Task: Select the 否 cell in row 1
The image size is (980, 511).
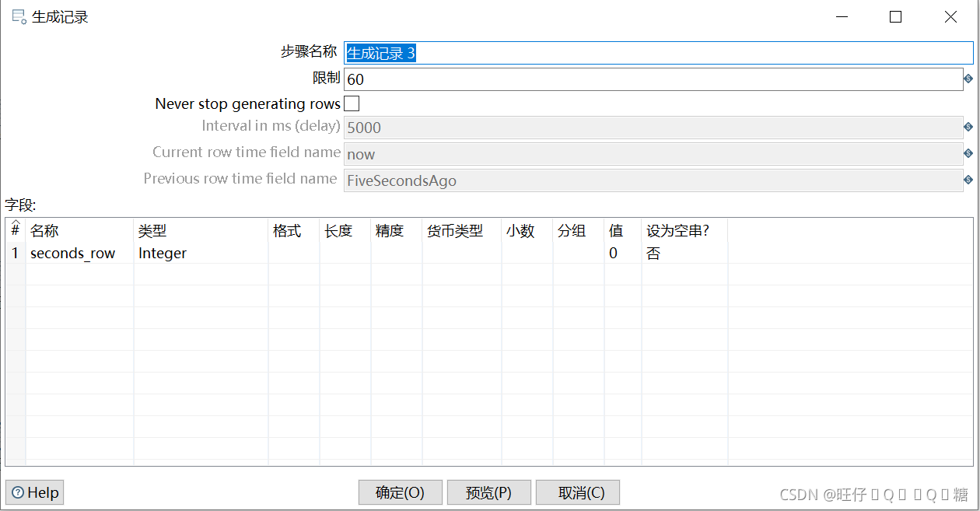Action: pos(684,253)
